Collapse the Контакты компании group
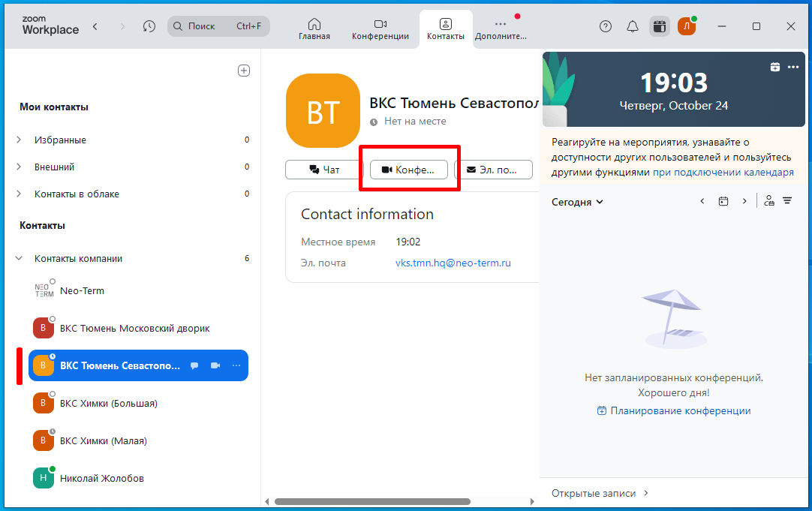 pyautogui.click(x=20, y=258)
